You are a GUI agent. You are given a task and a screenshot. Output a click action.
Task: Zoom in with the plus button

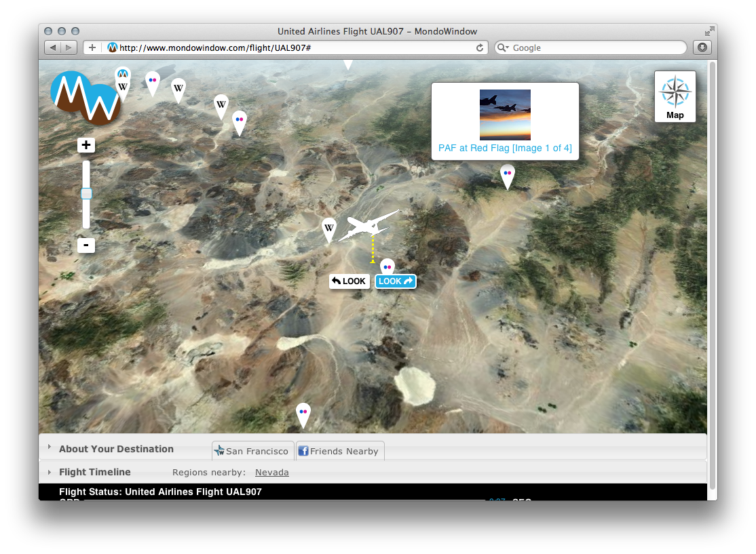[x=86, y=145]
